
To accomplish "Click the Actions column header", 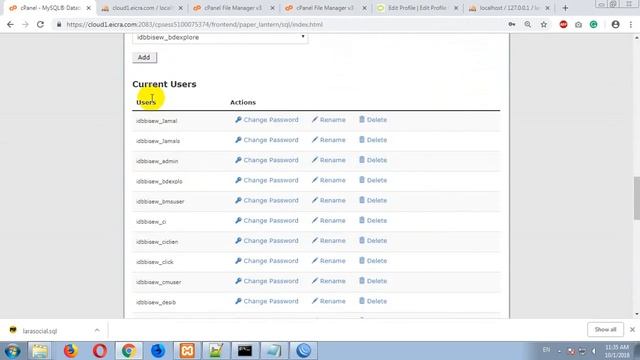I will [x=243, y=102].
